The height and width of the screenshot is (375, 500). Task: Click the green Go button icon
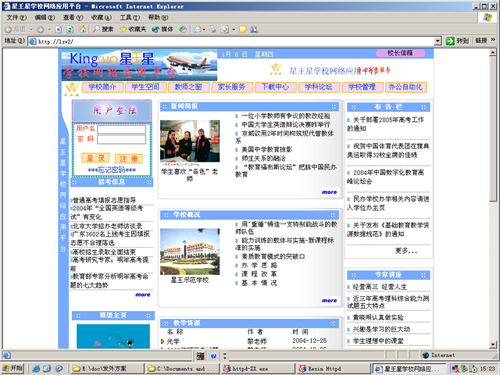pyautogui.click(x=450, y=41)
